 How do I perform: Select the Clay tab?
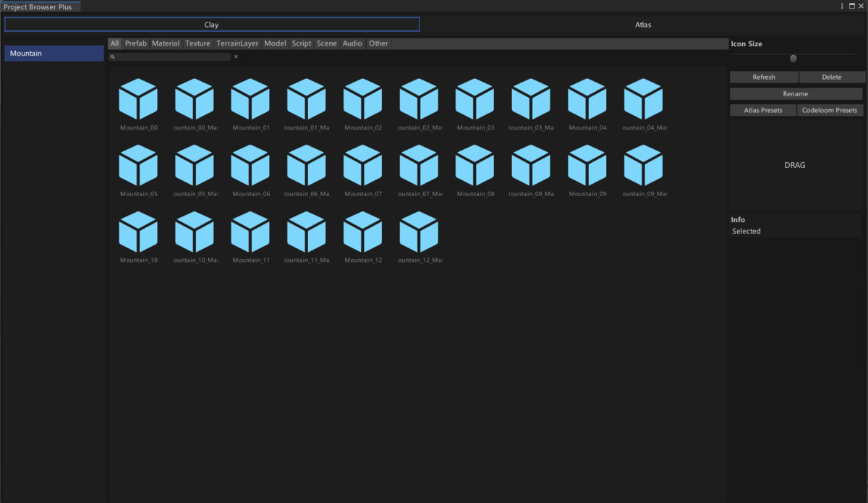[x=211, y=24]
